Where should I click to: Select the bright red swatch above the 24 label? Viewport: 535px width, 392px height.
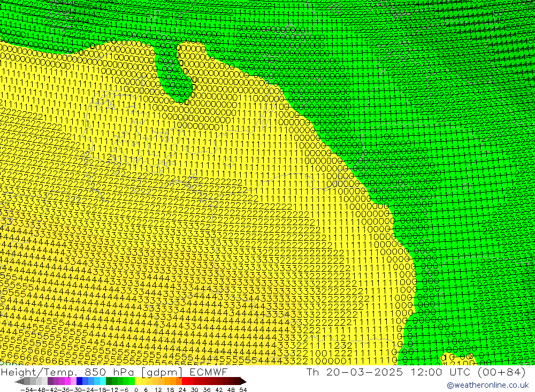pyautogui.click(x=185, y=381)
